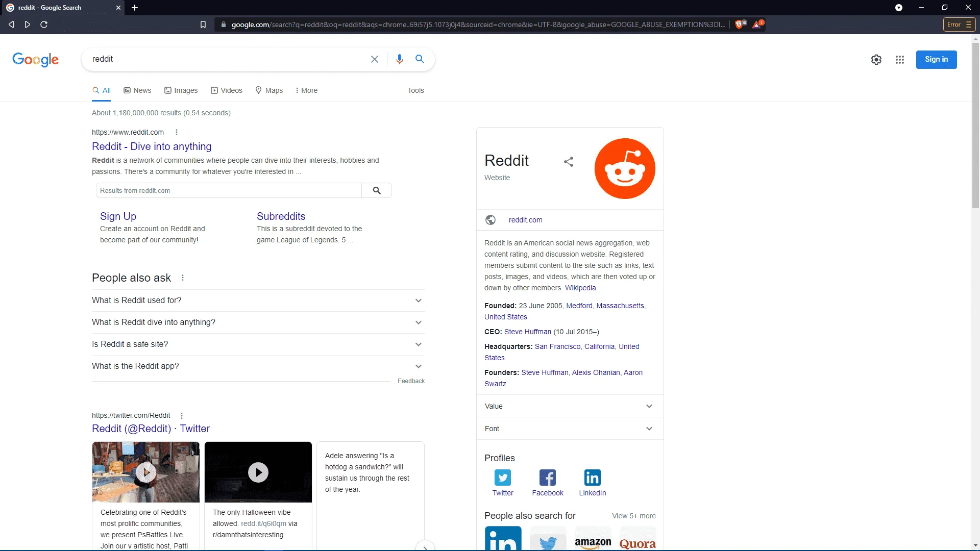Image resolution: width=980 pixels, height=551 pixels.
Task: Click the redd.it/q6i0qm link
Action: [x=263, y=523]
